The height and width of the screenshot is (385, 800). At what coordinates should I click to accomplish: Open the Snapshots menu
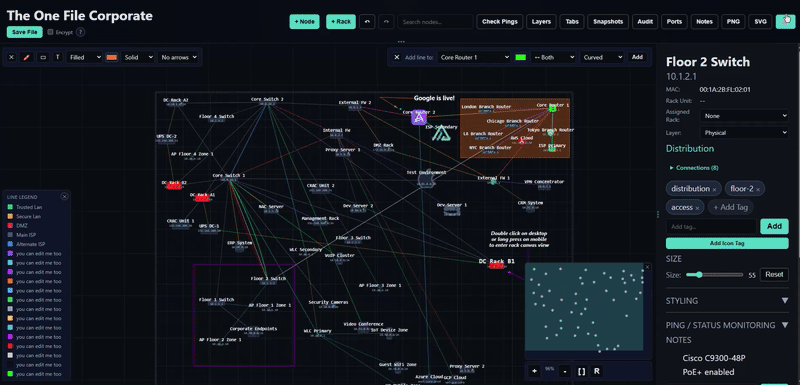tap(608, 21)
